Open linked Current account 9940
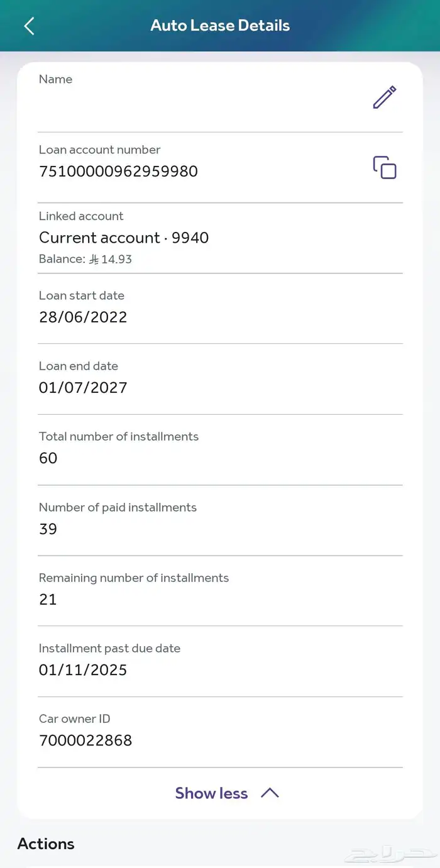The height and width of the screenshot is (868, 440). click(x=124, y=238)
